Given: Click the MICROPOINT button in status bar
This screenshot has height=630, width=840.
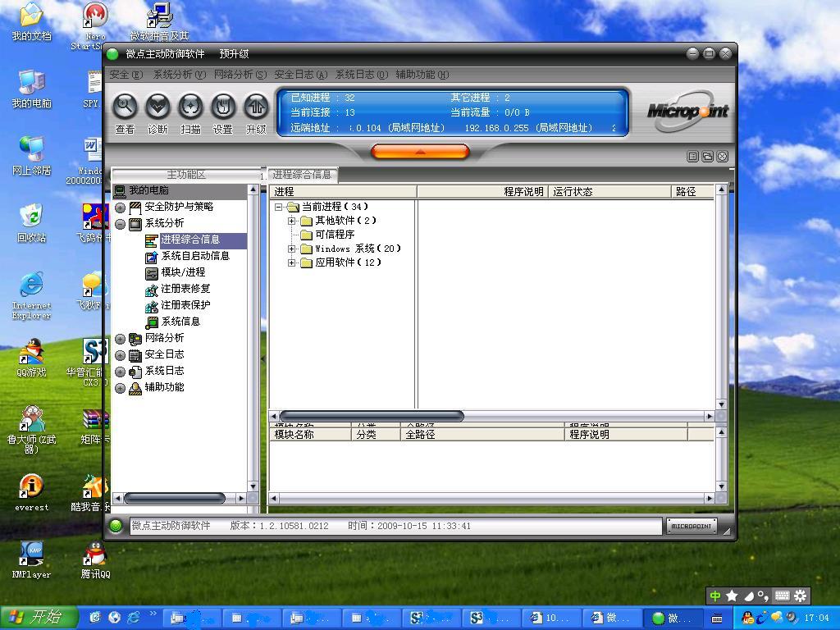Looking at the screenshot, I should 691,526.
